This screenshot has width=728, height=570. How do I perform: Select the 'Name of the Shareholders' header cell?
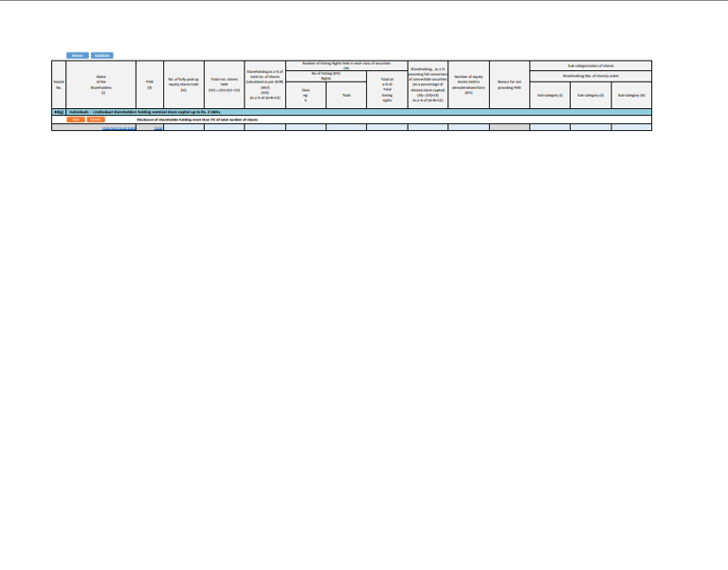(101, 84)
